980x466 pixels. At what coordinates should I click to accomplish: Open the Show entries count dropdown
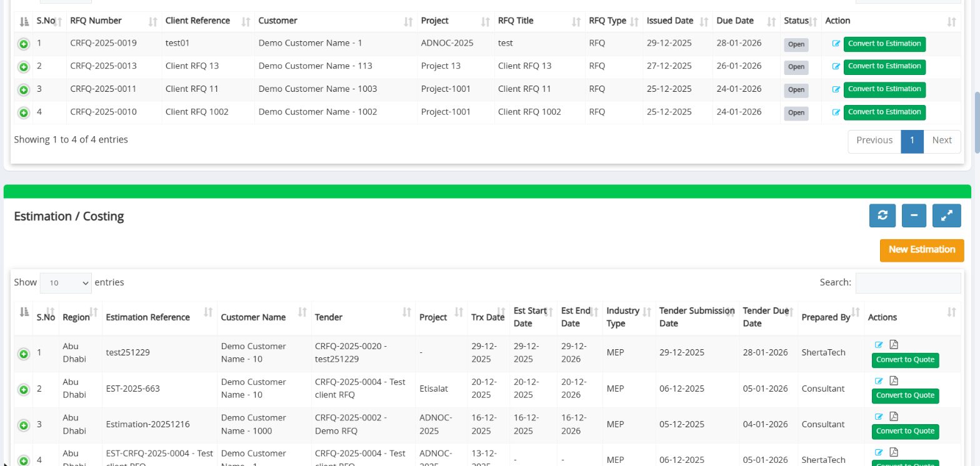click(66, 283)
